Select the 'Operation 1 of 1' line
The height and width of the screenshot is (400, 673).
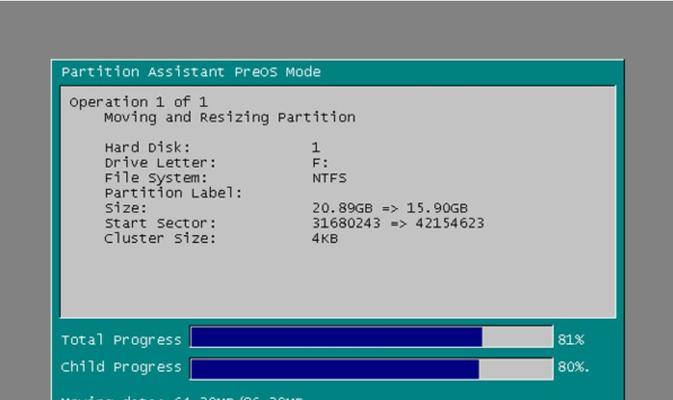tap(139, 102)
